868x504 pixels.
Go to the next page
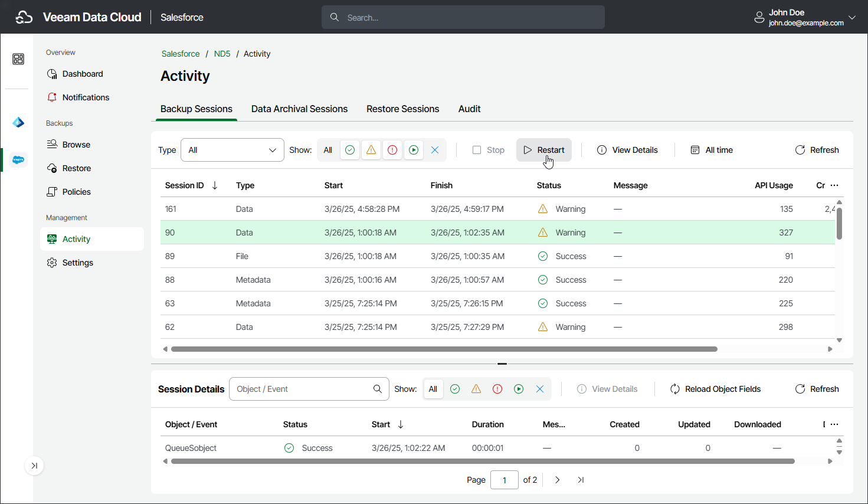(558, 480)
